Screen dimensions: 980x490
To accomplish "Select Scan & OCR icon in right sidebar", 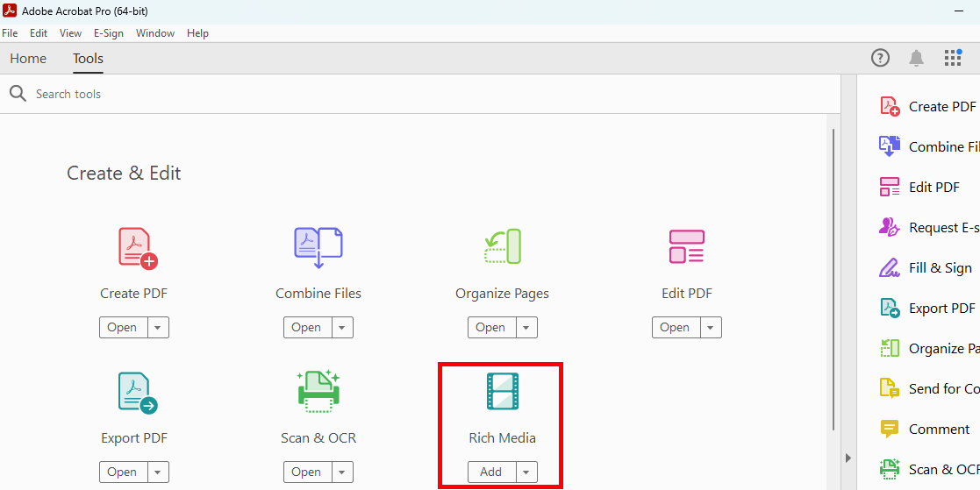I will (x=890, y=469).
